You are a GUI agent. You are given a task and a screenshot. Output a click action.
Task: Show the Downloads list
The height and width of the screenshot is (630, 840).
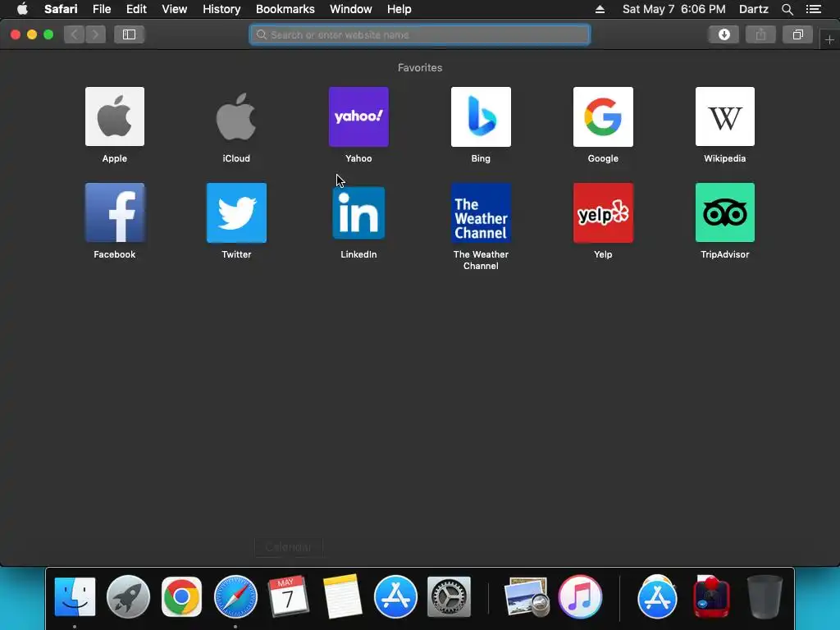(x=724, y=34)
